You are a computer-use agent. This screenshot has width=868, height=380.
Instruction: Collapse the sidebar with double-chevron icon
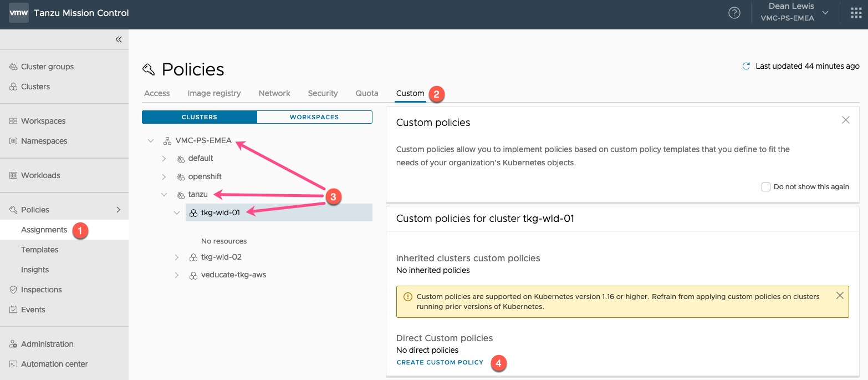point(119,39)
